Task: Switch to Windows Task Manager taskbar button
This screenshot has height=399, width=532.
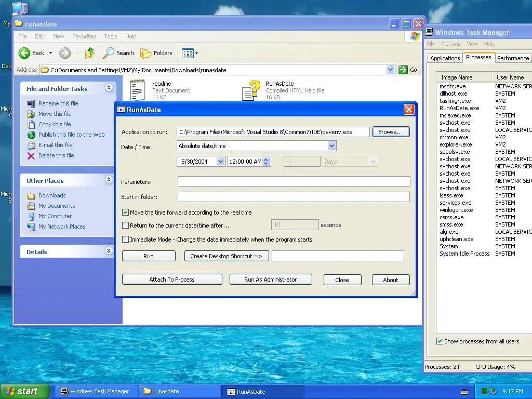Action: (96, 391)
